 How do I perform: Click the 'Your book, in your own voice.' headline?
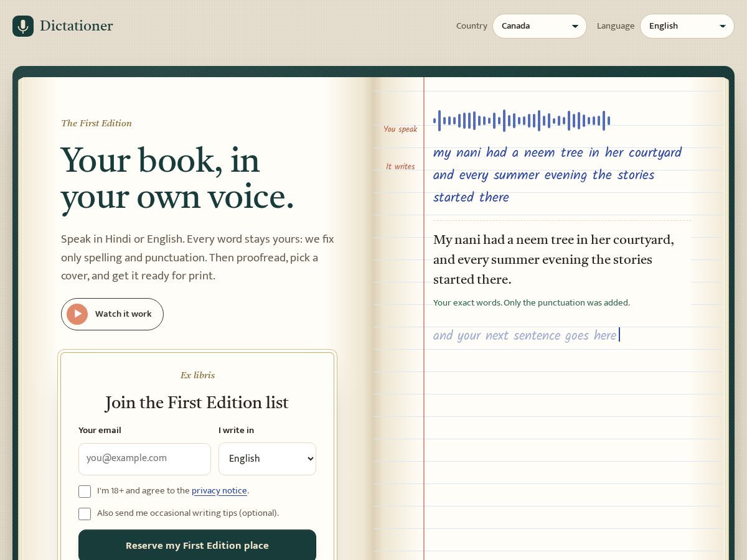(177, 179)
